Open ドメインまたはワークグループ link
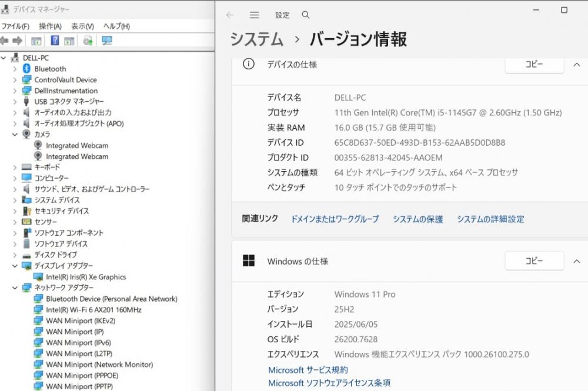This screenshot has height=391, width=588. [335, 219]
